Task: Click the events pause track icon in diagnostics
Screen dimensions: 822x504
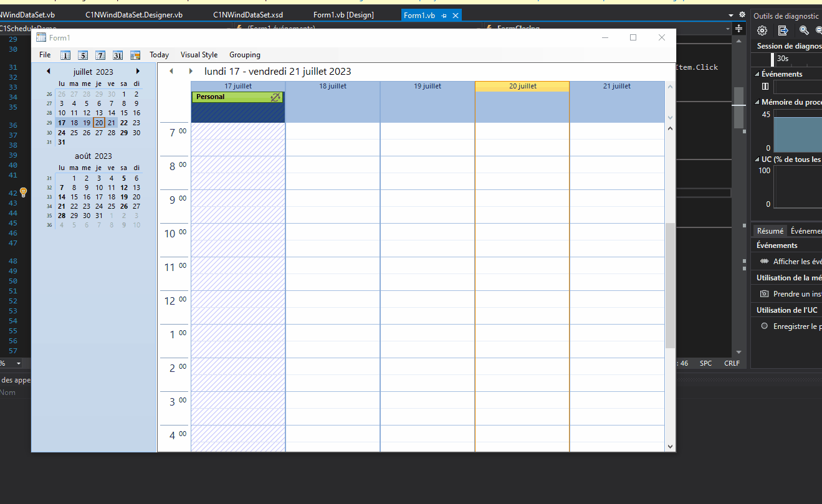Action: coord(765,87)
